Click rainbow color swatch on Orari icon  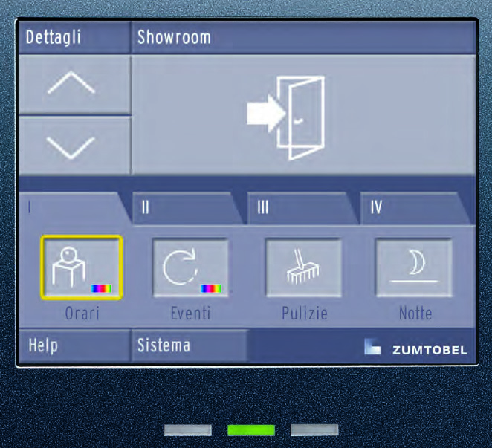click(x=101, y=288)
